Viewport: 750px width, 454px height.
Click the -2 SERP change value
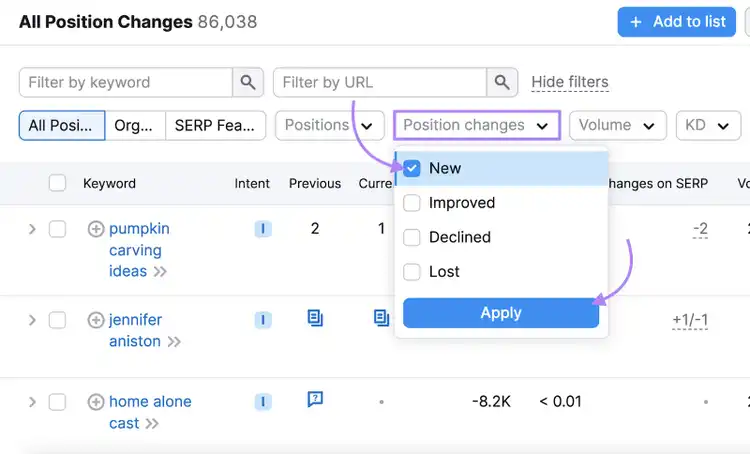[x=700, y=229]
